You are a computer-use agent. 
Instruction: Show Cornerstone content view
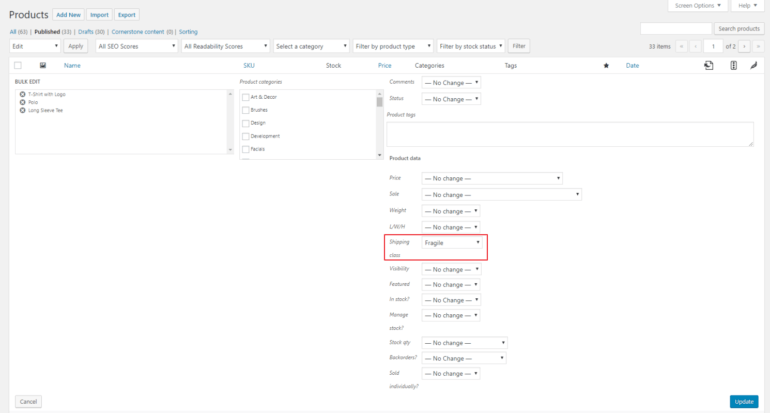pyautogui.click(x=138, y=32)
